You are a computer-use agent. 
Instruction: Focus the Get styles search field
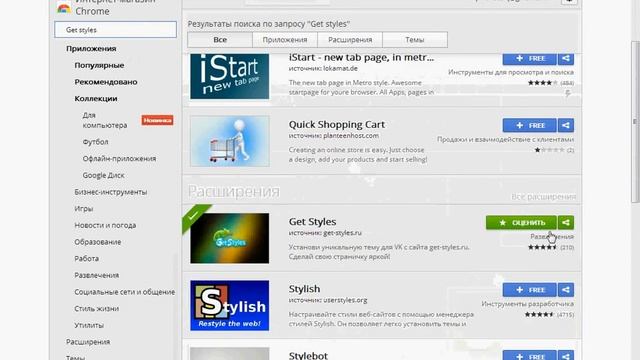[x=116, y=30]
